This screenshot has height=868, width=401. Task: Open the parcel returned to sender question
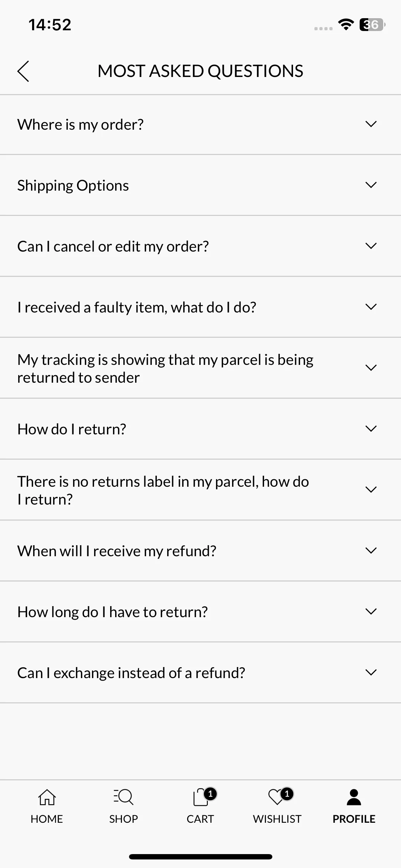coord(200,368)
